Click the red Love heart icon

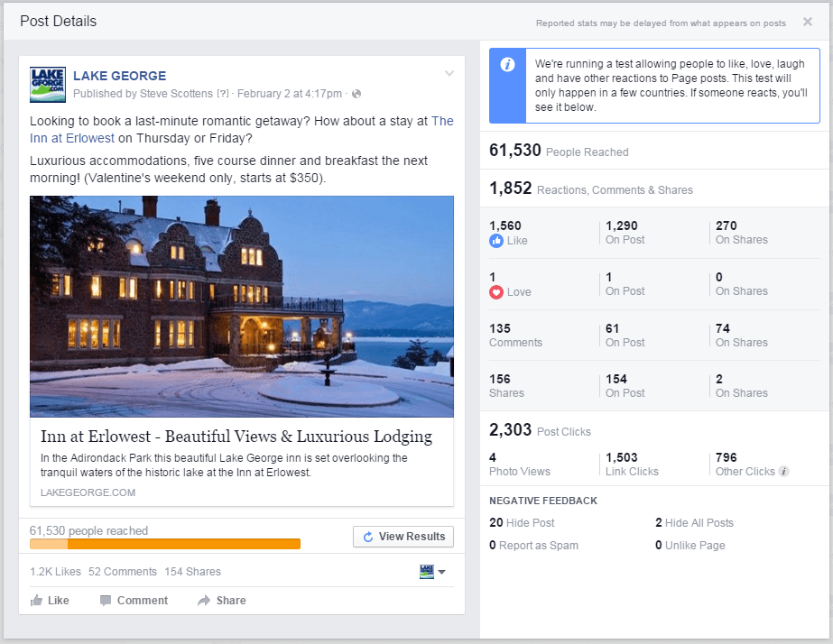tap(496, 292)
